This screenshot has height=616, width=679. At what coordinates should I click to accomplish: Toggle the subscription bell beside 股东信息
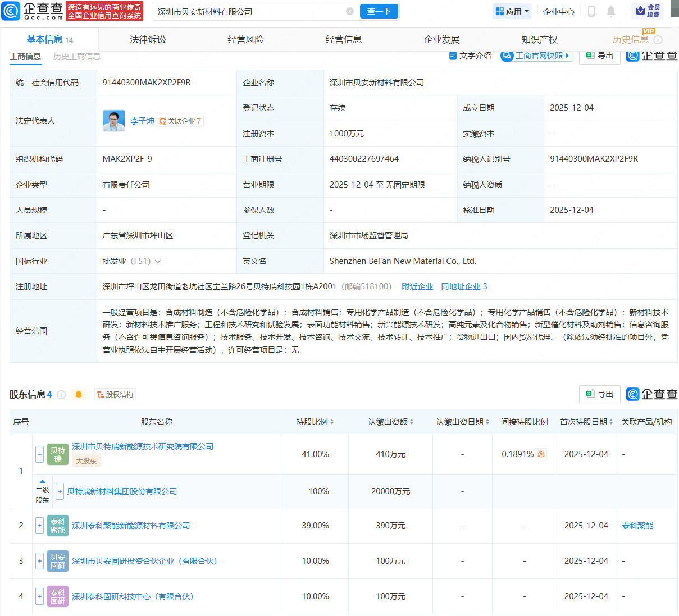pyautogui.click(x=79, y=394)
